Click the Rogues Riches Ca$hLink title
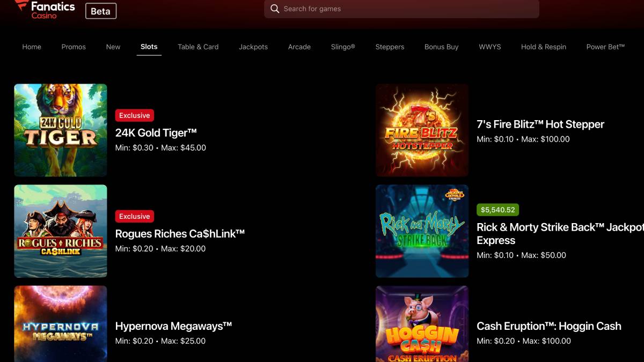644x362 pixels. 180,234
